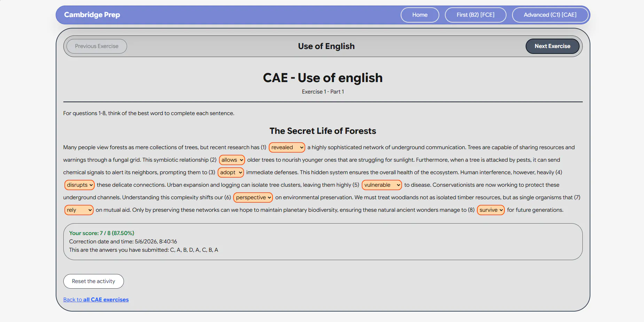Open First (B2) [FCE] section
Viewport: 644px width, 322px height.
[476, 15]
